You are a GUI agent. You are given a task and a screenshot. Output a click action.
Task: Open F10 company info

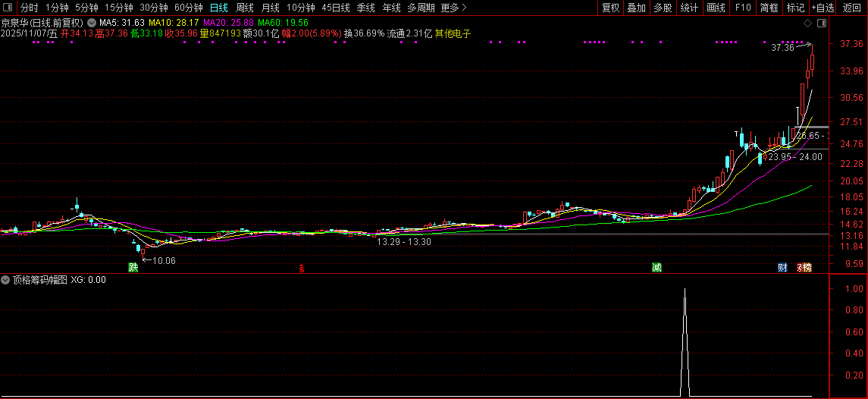pyautogui.click(x=743, y=8)
